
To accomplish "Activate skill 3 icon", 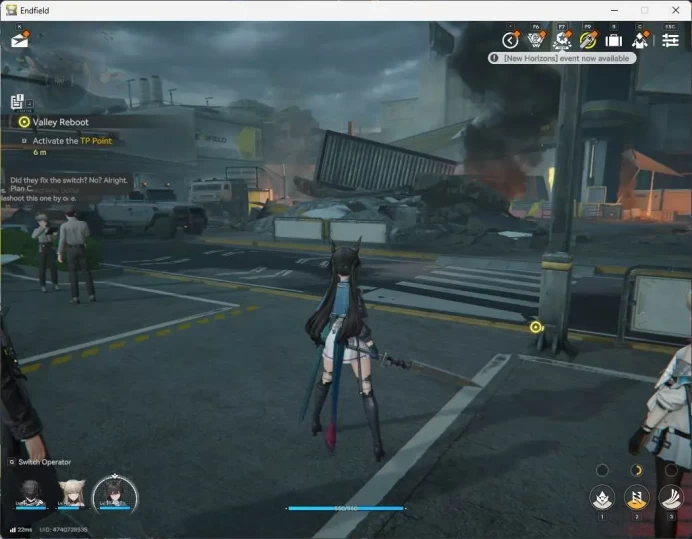I will click(x=671, y=498).
